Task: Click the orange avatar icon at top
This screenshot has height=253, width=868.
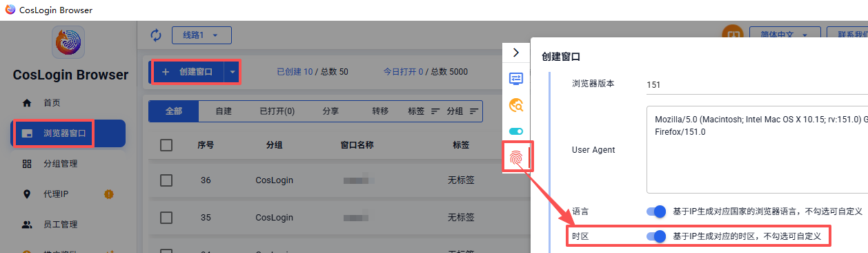Action: click(732, 35)
